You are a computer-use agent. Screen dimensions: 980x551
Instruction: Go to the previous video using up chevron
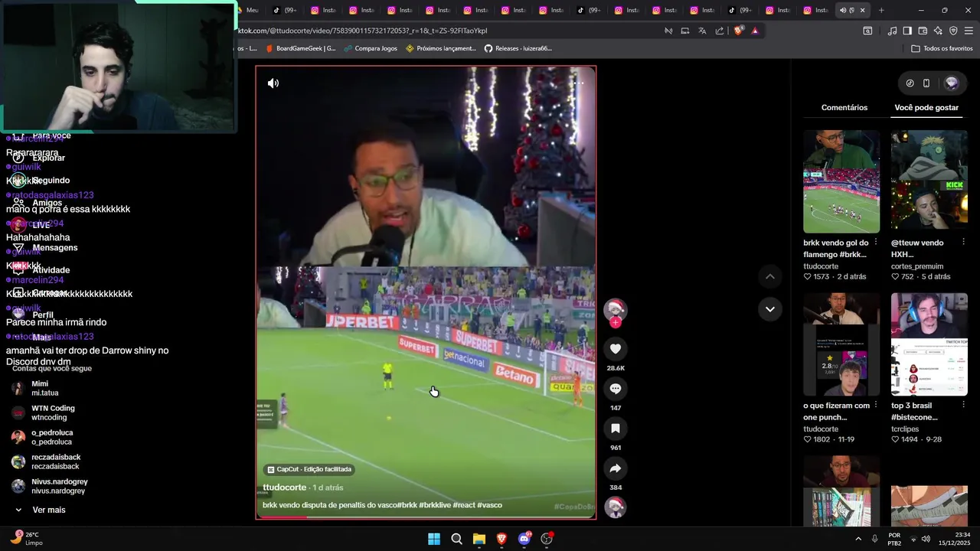[x=770, y=276]
